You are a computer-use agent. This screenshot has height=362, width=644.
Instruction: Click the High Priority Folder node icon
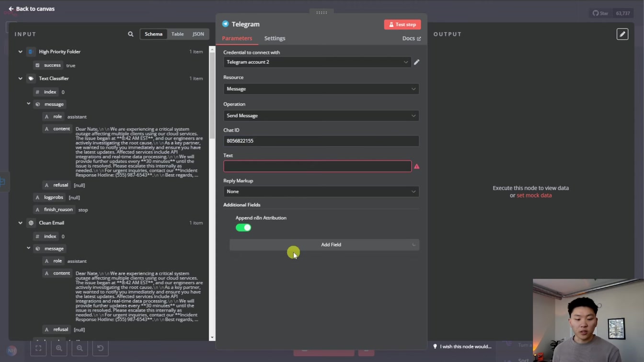(31, 52)
